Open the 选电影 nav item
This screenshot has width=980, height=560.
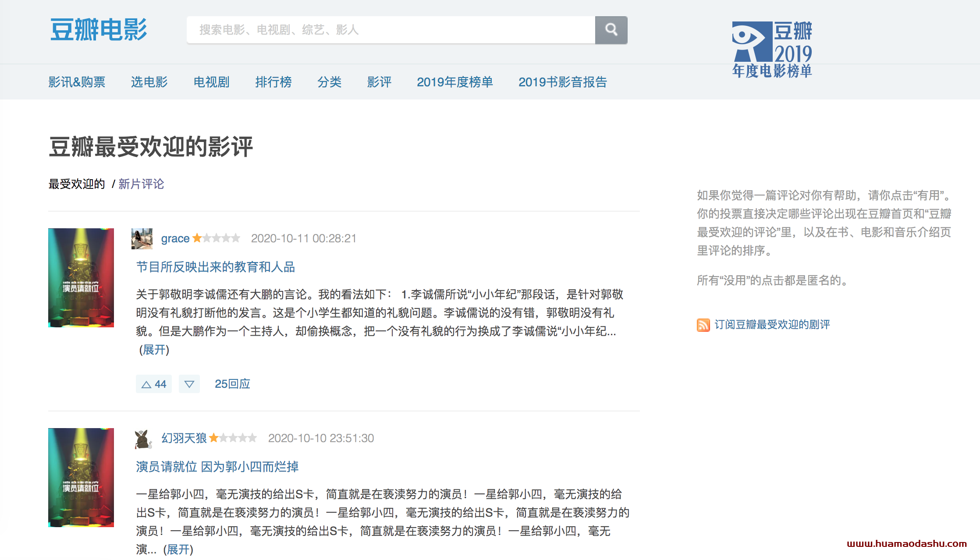pyautogui.click(x=149, y=82)
